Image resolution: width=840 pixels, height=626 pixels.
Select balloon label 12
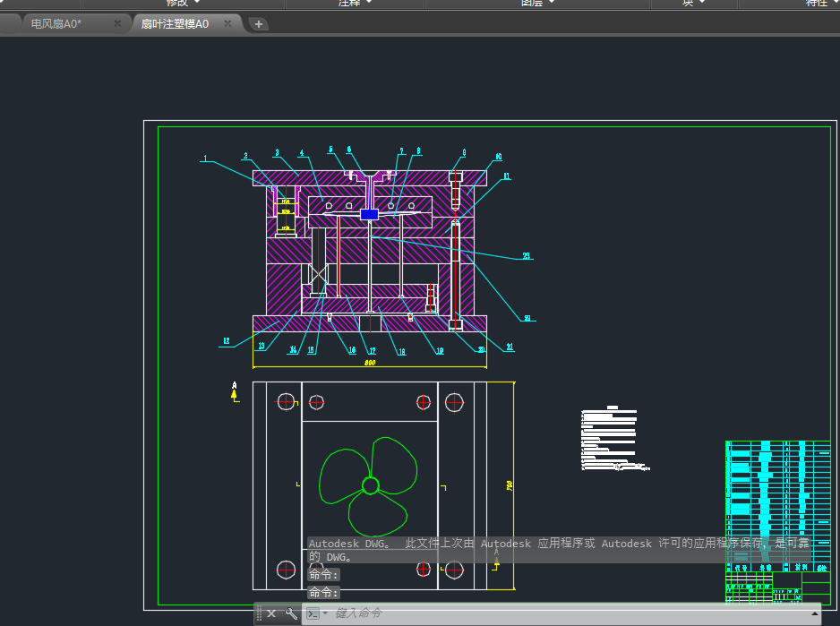[x=227, y=341]
